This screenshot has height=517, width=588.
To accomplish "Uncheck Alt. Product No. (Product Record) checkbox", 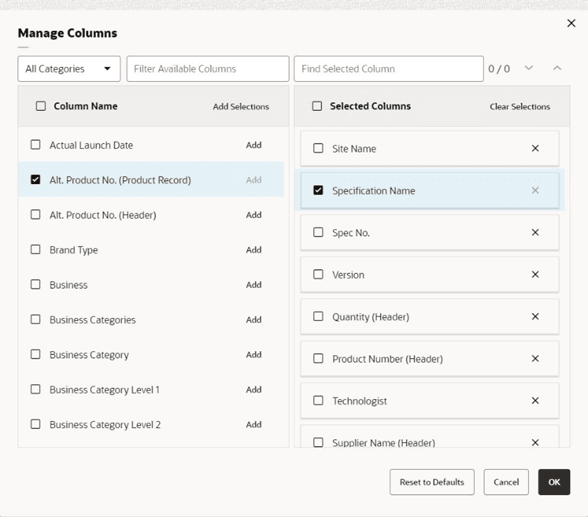I will (x=35, y=180).
